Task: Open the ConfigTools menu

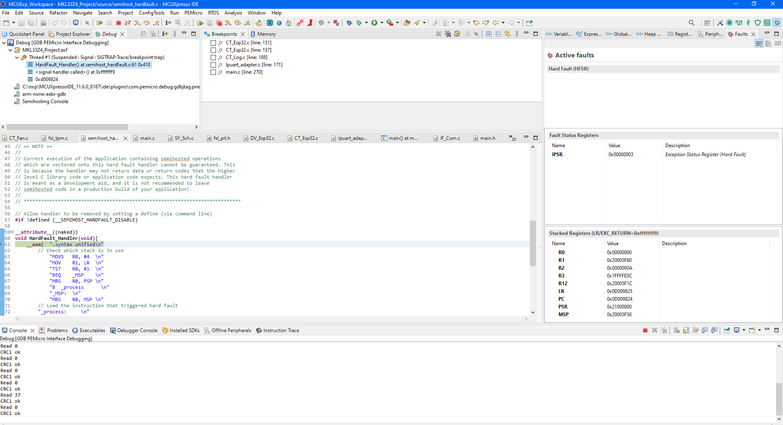Action: pyautogui.click(x=151, y=13)
